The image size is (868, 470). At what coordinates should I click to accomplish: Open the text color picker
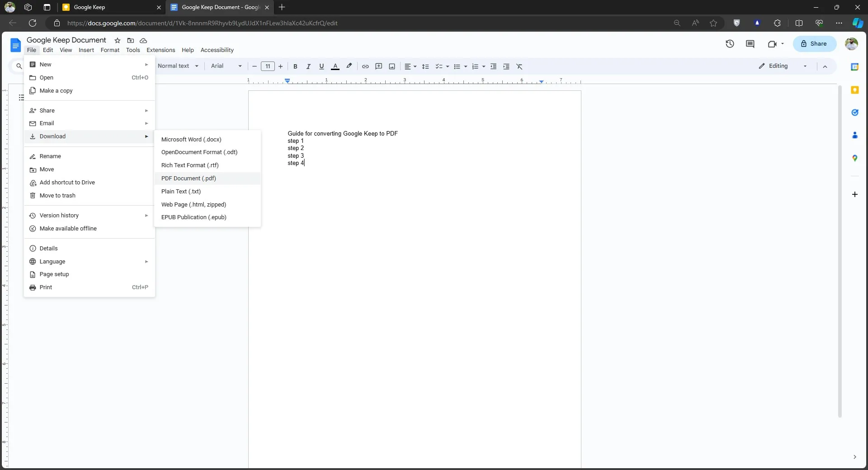[335, 66]
